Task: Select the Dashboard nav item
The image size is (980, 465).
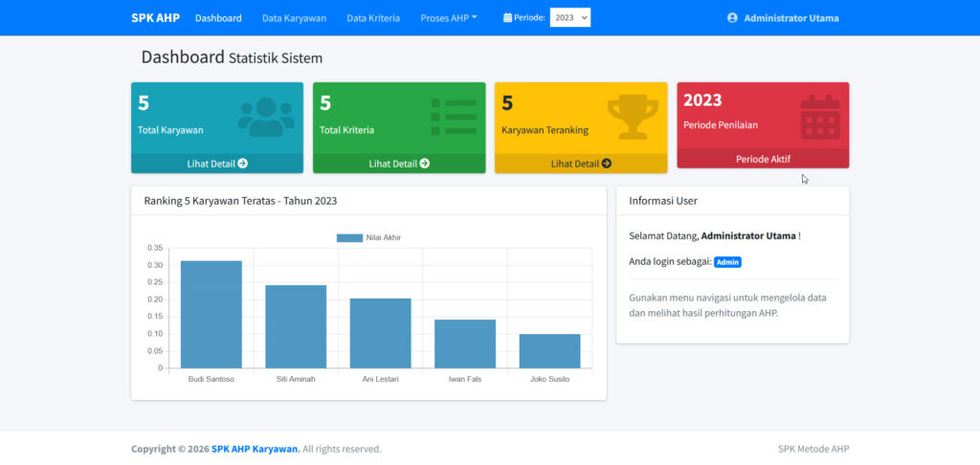Action: pos(218,18)
